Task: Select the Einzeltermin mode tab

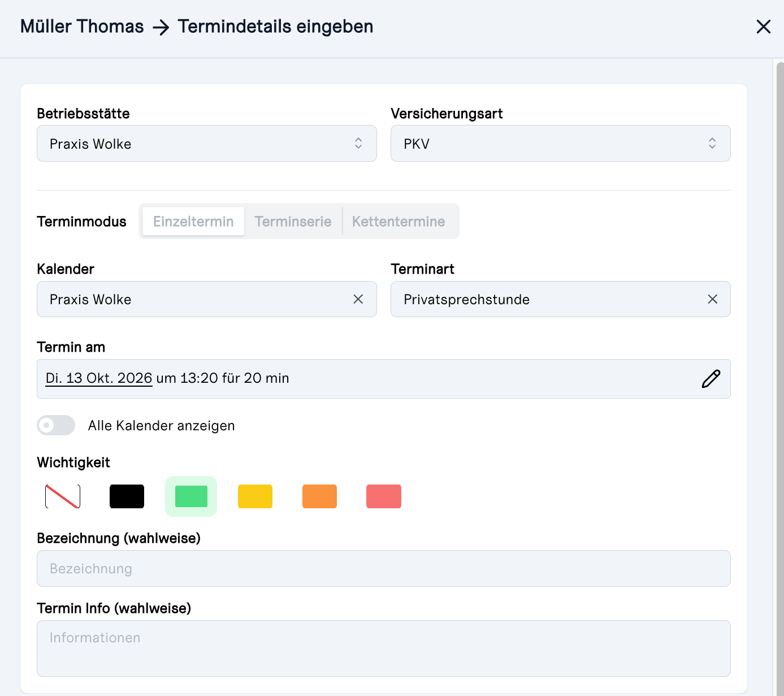Action: [193, 221]
